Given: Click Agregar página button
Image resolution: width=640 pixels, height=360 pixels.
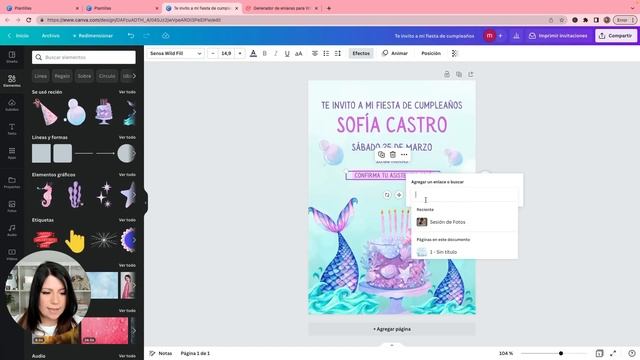Looking at the screenshot, I should (392, 329).
